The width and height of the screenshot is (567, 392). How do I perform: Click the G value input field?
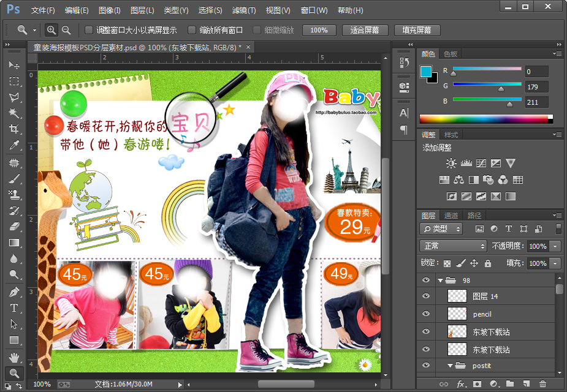(536, 87)
